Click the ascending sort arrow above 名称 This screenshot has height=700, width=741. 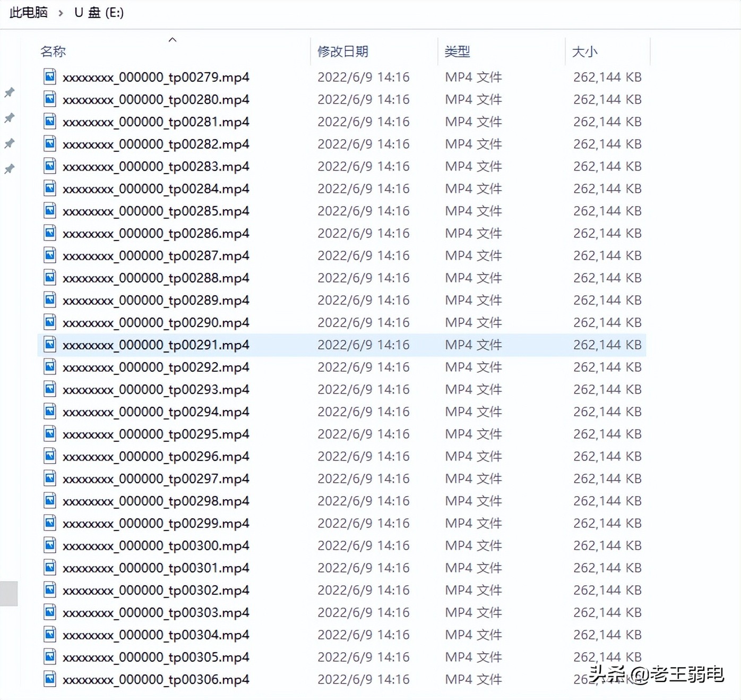173,39
